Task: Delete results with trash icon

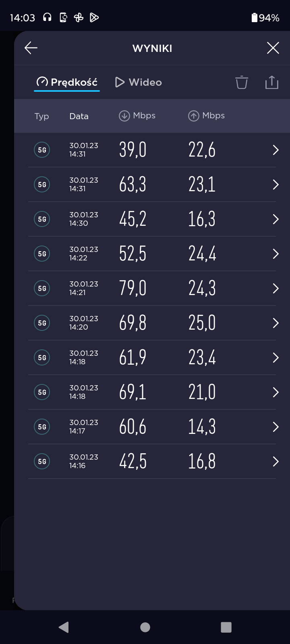Action: point(242,82)
